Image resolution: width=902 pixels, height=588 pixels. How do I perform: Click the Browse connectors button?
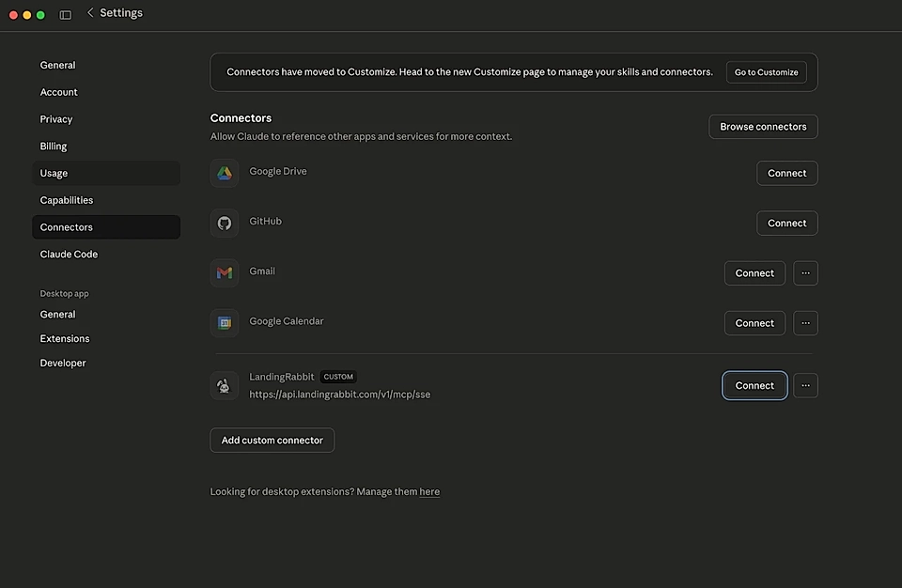coord(763,126)
